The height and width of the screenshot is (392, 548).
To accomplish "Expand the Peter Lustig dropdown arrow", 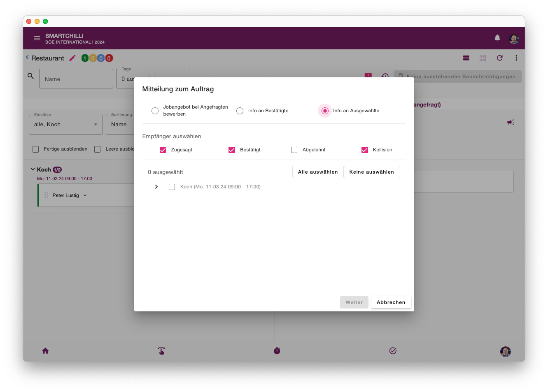I will [85, 195].
